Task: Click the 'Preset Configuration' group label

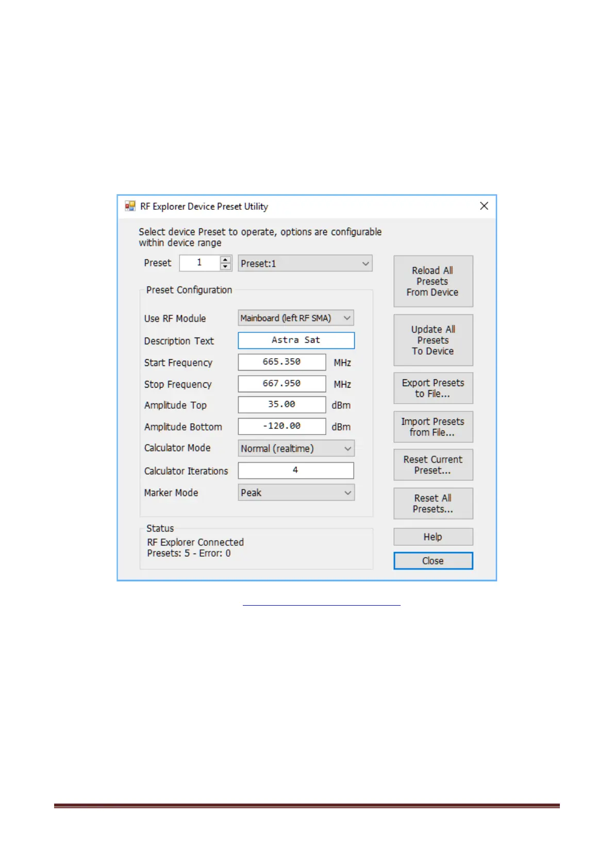Action: point(189,290)
